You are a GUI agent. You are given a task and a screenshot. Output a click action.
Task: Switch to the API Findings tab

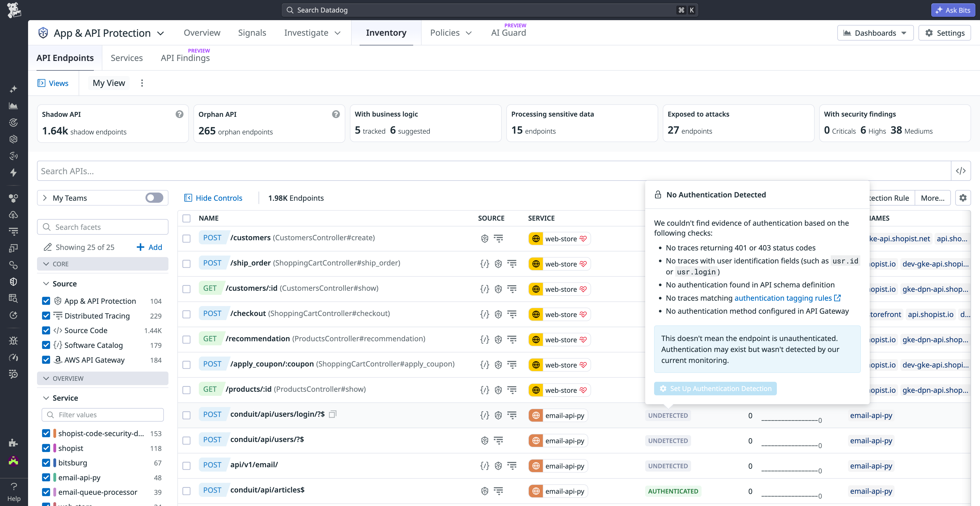[x=185, y=58]
